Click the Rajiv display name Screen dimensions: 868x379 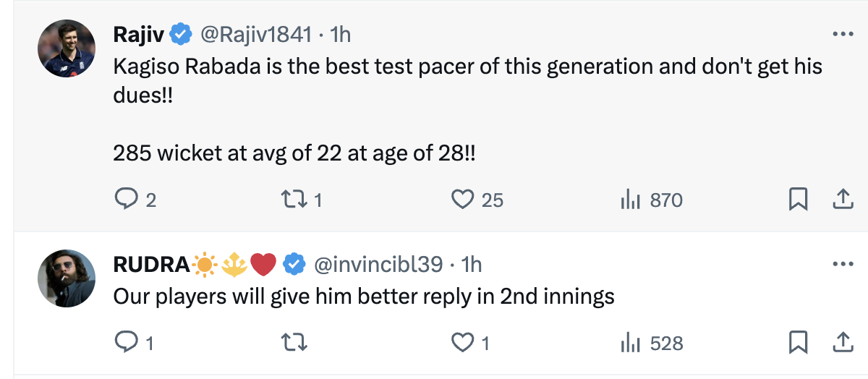coord(140,34)
